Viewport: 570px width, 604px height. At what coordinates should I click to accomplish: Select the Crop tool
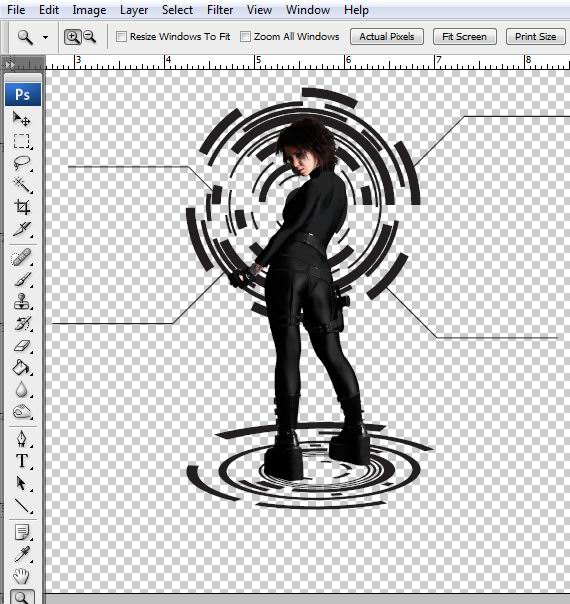(x=22, y=207)
